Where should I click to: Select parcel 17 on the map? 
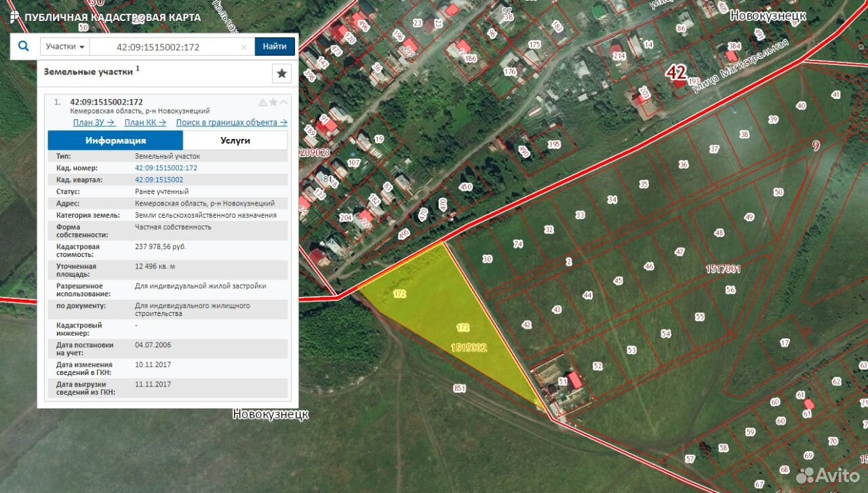785,343
